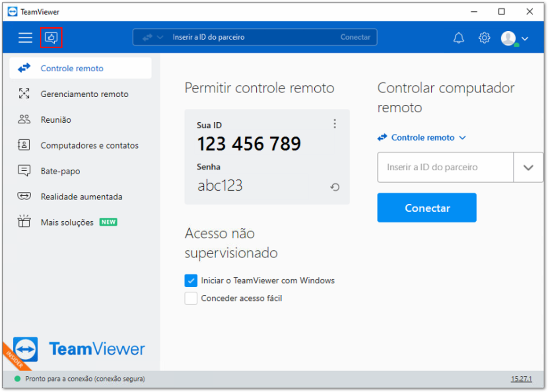Expand the Controle remoto mode dropdown

click(422, 138)
